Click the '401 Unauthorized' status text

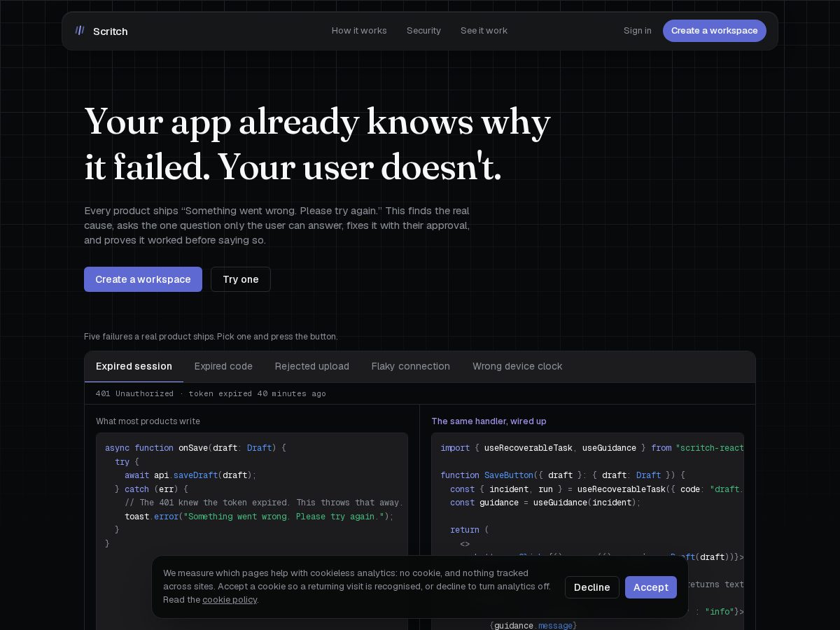[134, 393]
